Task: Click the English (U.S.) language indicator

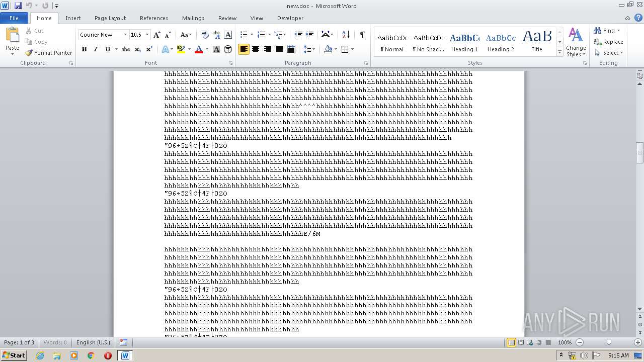Action: click(93, 342)
